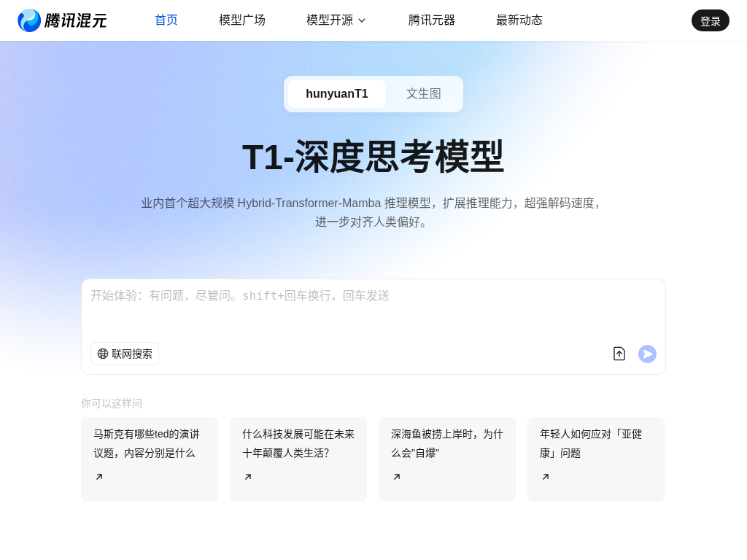Open the 模型广场 nav item
This screenshot has height=560, width=747.
[242, 20]
